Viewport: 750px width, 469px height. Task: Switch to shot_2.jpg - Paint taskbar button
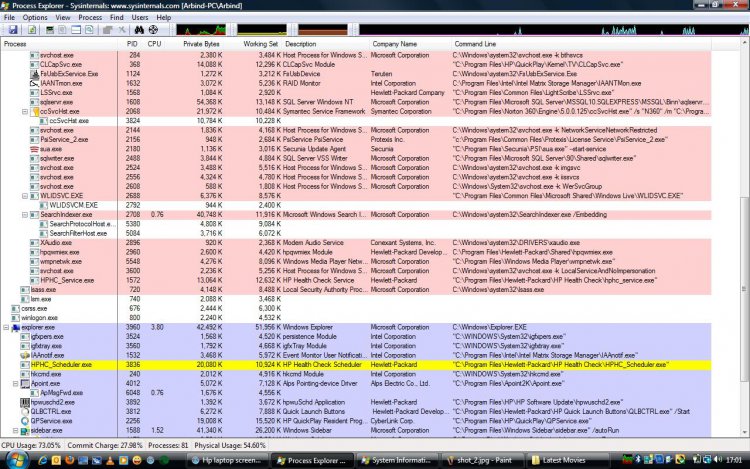click(x=482, y=460)
